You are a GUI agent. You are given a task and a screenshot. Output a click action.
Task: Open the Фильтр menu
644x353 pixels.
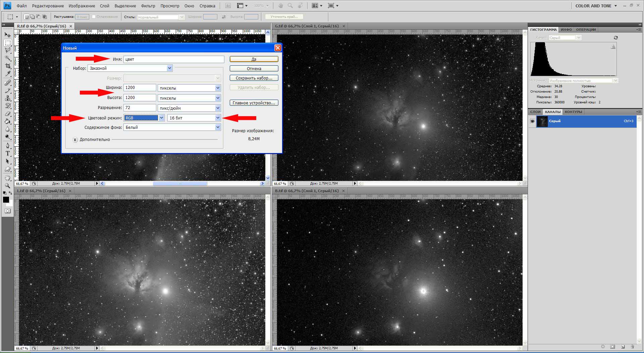(148, 6)
